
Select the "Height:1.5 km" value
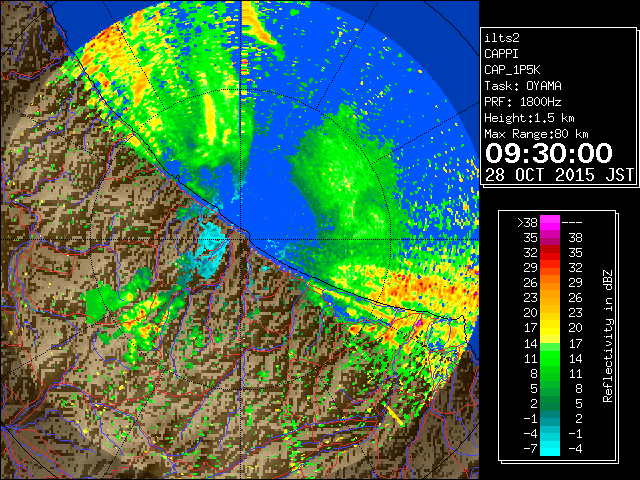point(529,118)
